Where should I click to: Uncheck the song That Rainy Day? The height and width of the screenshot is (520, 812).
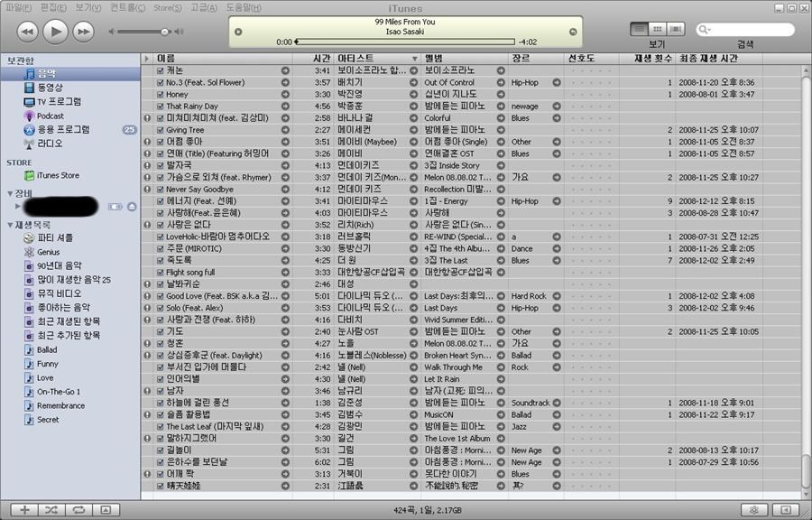click(160, 107)
